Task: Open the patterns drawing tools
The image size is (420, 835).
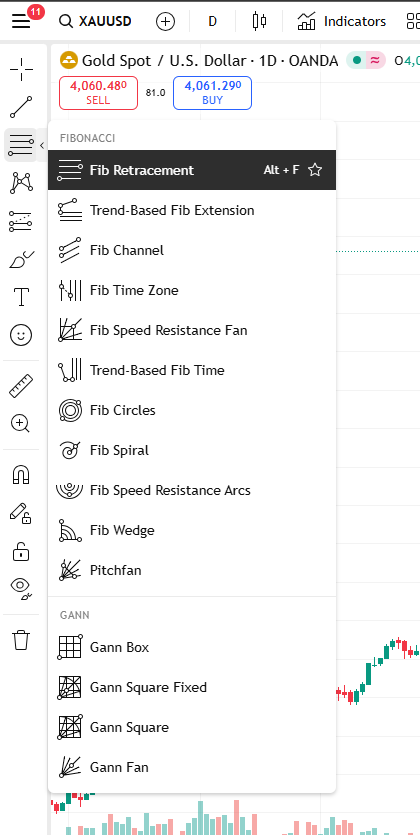Action: coord(21,183)
